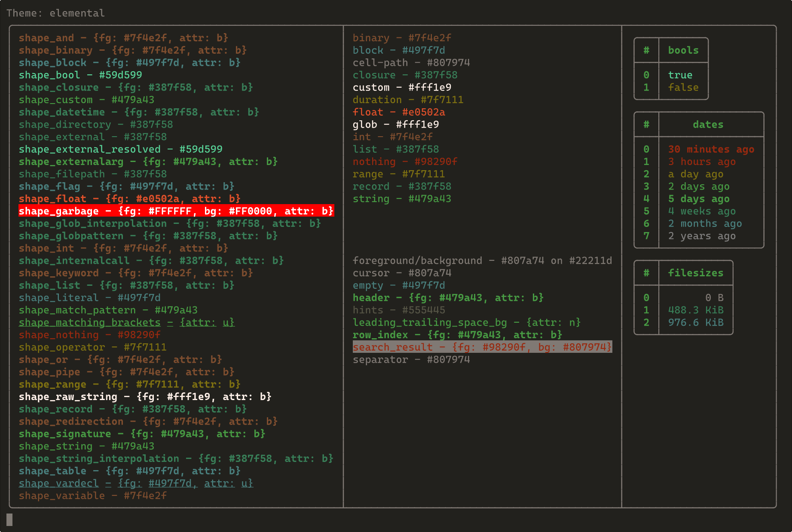Click the shape_directory line
The height and width of the screenshot is (532, 792).
pyautogui.click(x=96, y=125)
